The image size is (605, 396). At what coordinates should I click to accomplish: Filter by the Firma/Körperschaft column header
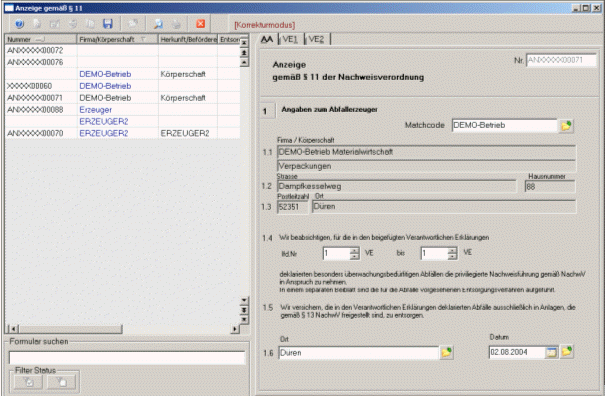tap(117, 39)
